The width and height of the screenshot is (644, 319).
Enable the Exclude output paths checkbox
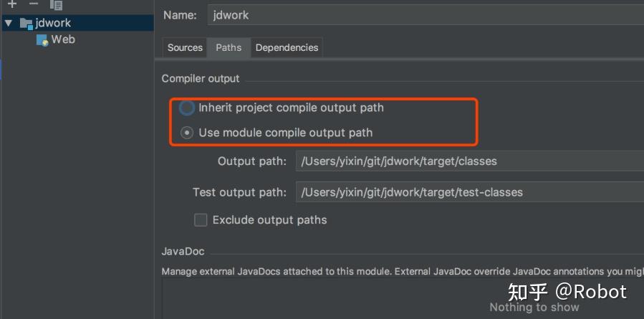pos(201,220)
